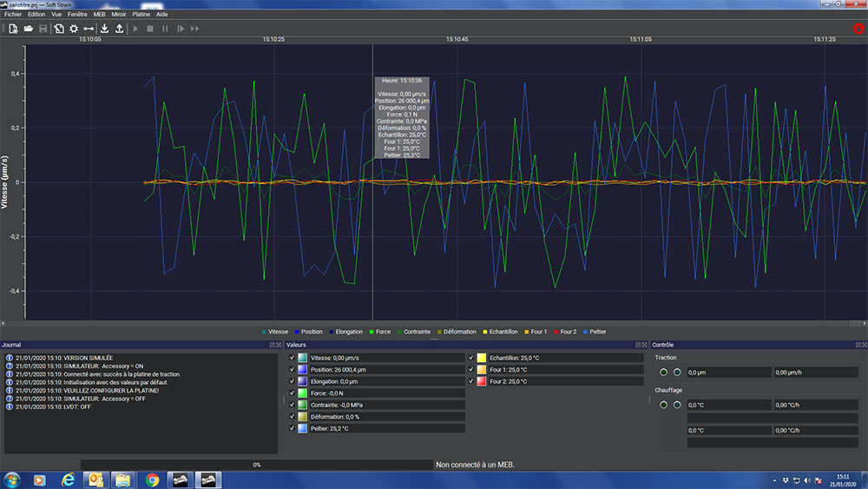Open the settings gear in the toolbar
Screen dimensions: 868x489
click(74, 29)
